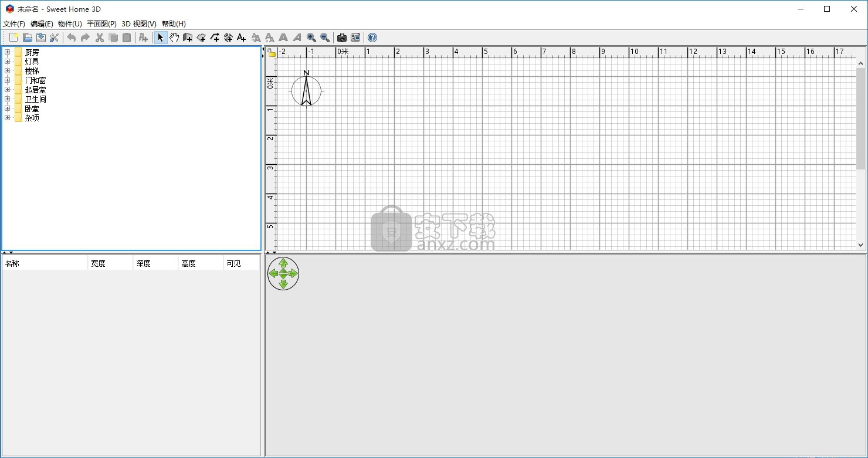The width and height of the screenshot is (868, 458).
Task: Select the 卧室 folder label
Action: pyautogui.click(x=32, y=108)
